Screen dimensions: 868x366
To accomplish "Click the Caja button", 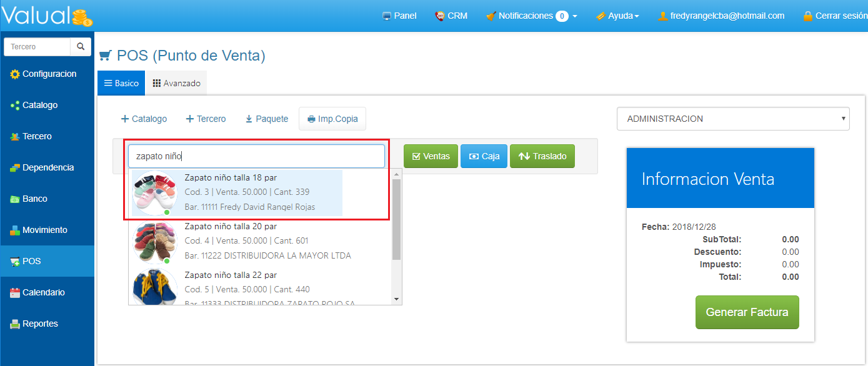I will click(484, 156).
